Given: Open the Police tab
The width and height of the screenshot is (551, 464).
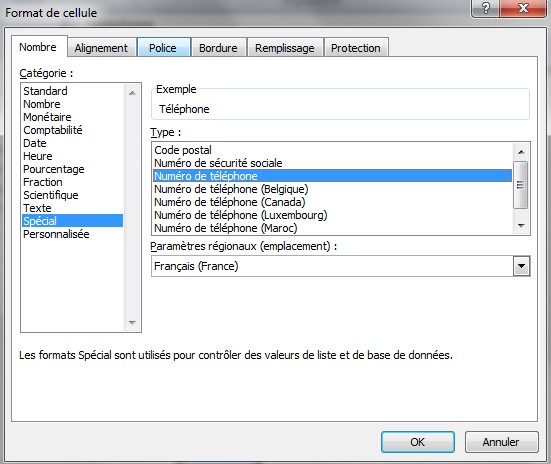Looking at the screenshot, I should click(x=163, y=47).
